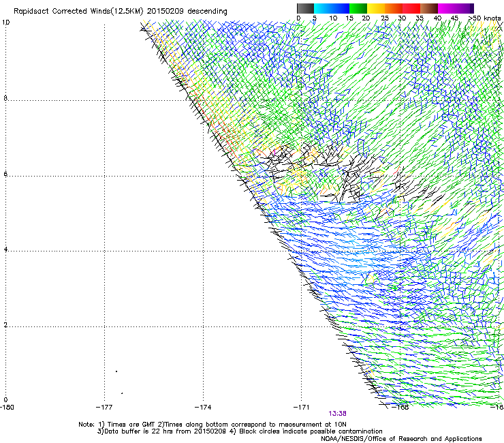Click the green 15-20 knots legend swatch
The width and height of the screenshot is (504, 443).
tap(358, 8)
